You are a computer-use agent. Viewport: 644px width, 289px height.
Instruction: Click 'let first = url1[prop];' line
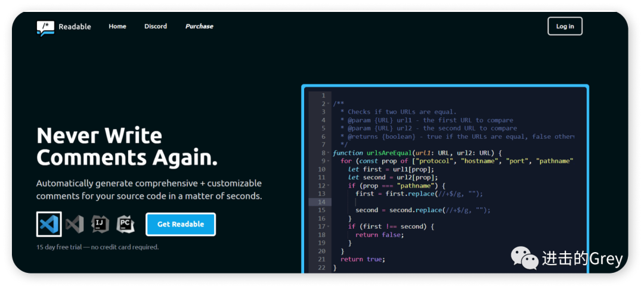coord(391,169)
